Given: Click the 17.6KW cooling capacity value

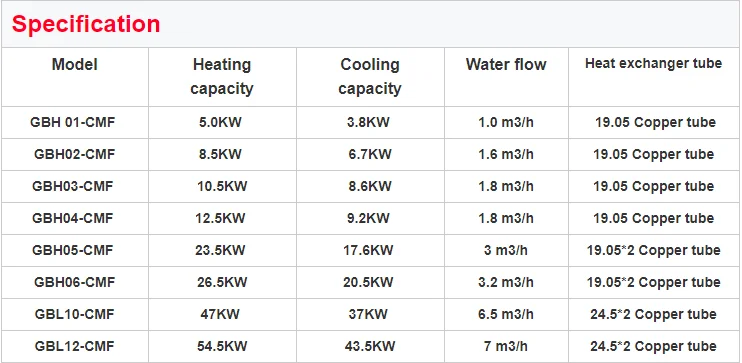Looking at the screenshot, I should coord(368,250).
